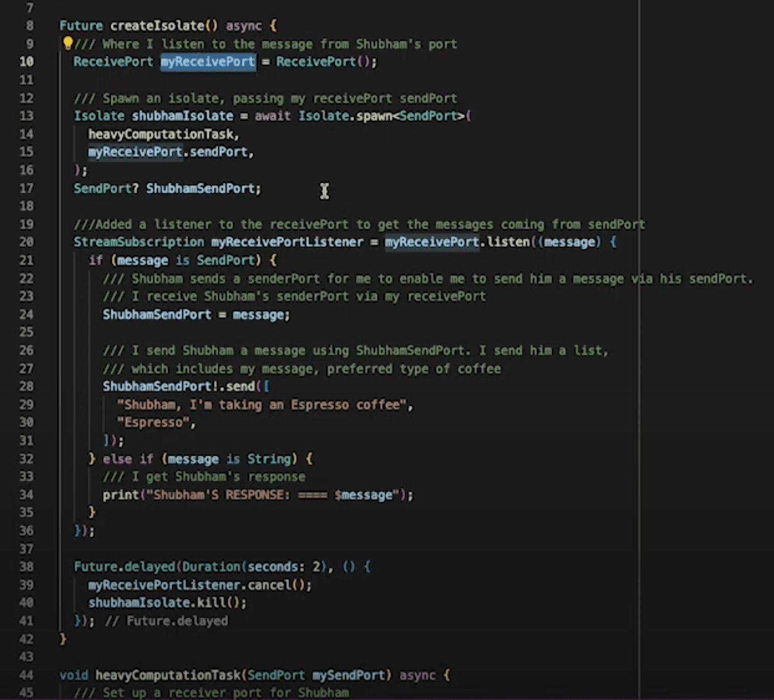Click the String type on line 32
Screen dimensions: 774x700
click(x=269, y=459)
